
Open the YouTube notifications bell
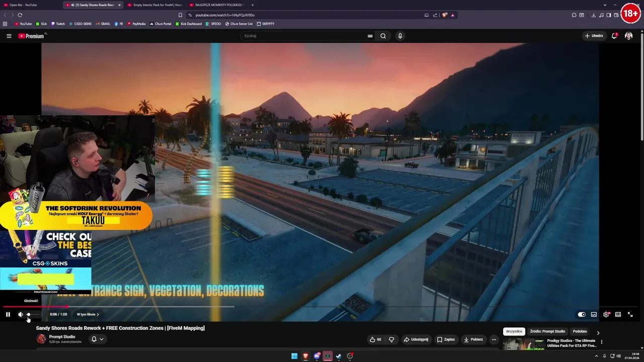614,36
